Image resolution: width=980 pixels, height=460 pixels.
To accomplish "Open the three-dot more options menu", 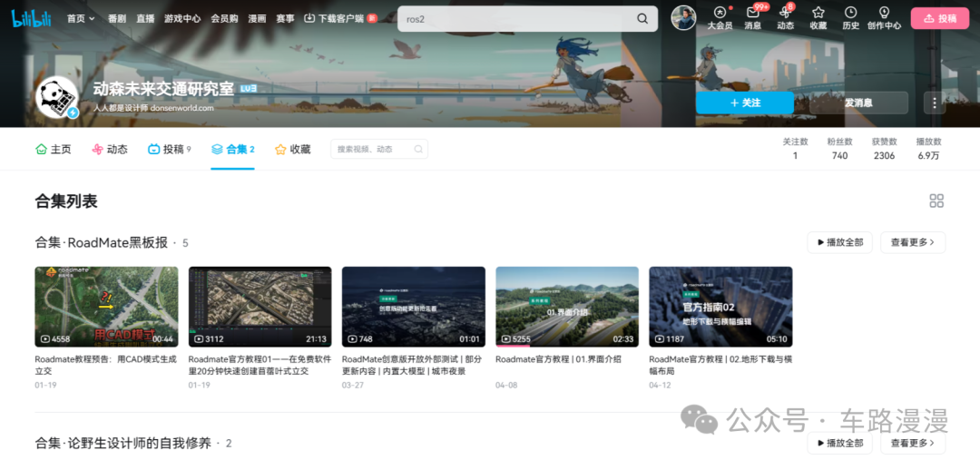I will click(935, 103).
